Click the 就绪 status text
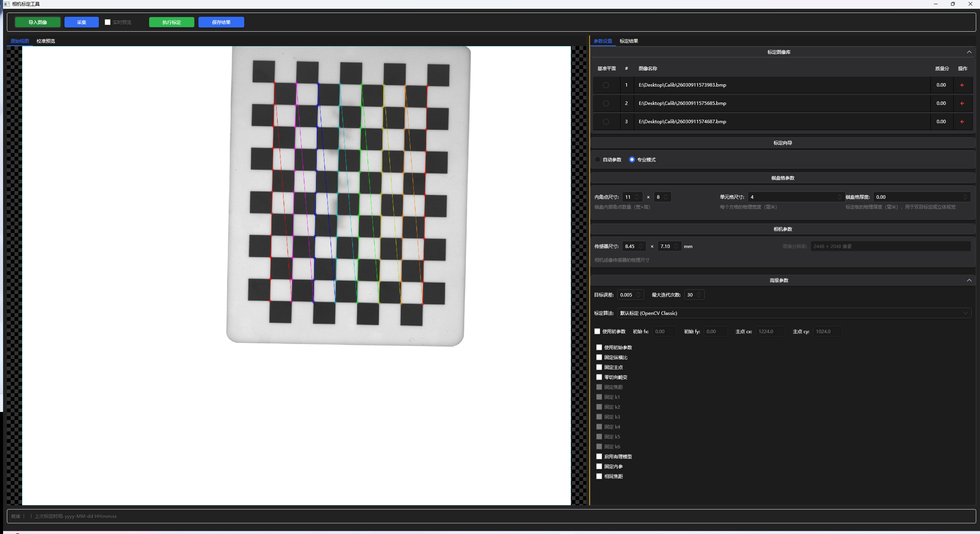Screen dimensions: 980x534 pos(15,516)
